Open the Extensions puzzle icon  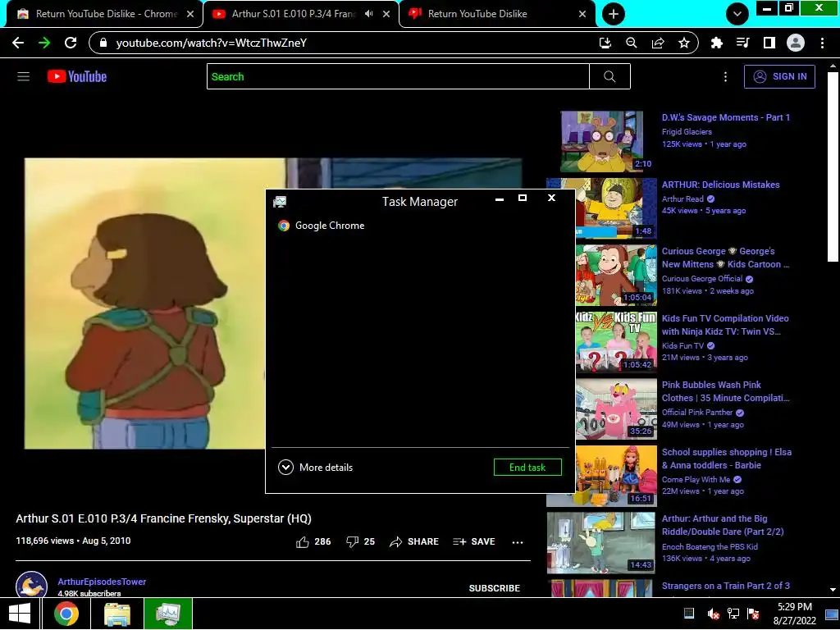click(716, 43)
